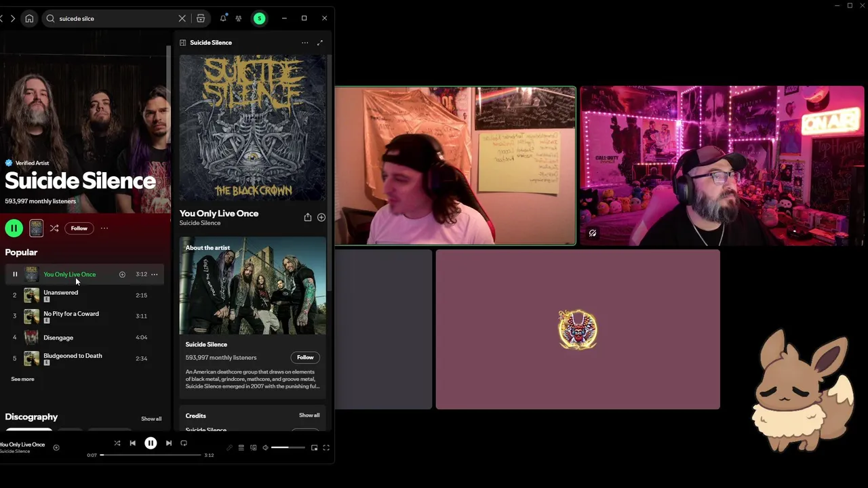Open 'Suicide Silence' link under song title
Screen dimensions: 868x488
click(x=200, y=223)
